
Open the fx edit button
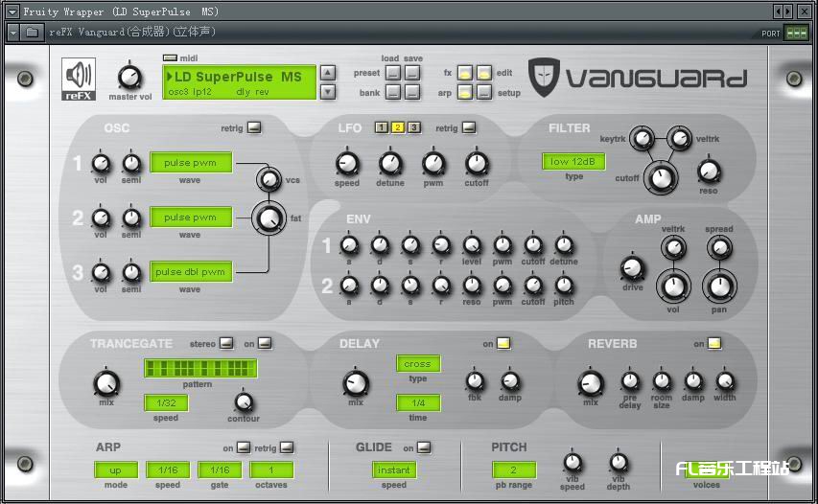(484, 73)
